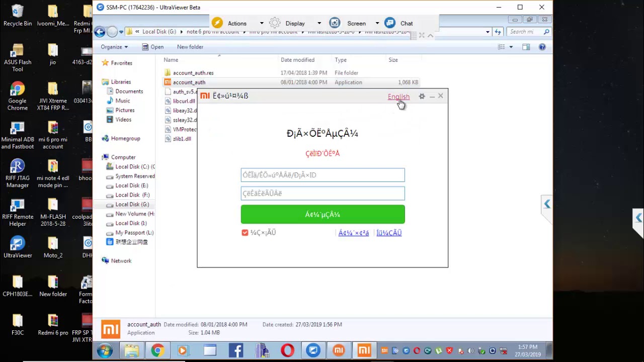This screenshot has height=362, width=644.
Task: Click Open in Explorer toolbar
Action: [x=152, y=47]
